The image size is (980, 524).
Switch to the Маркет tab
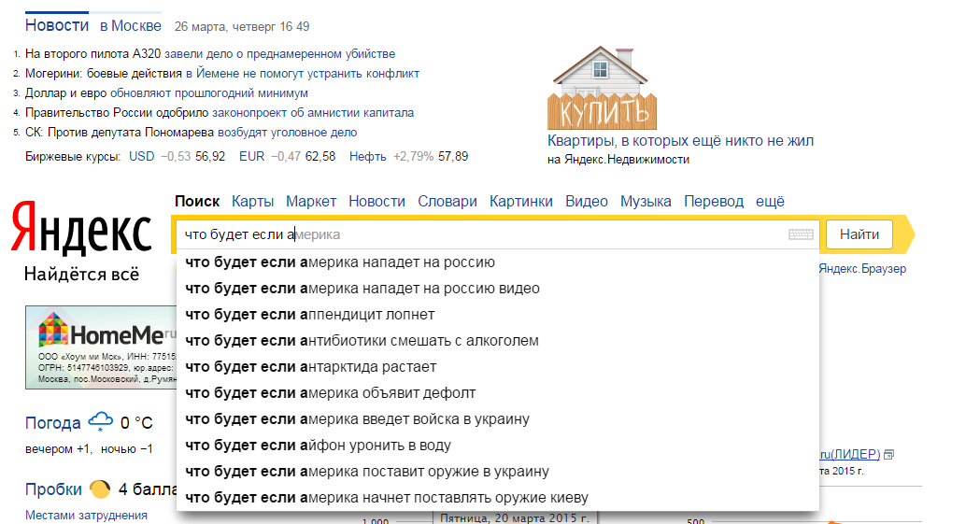[310, 201]
